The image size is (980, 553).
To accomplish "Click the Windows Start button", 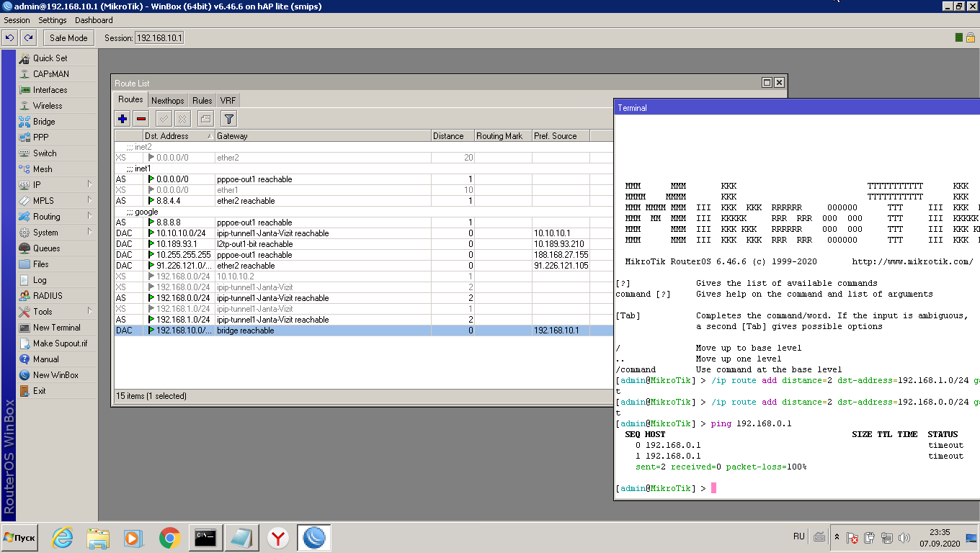I will tap(19, 538).
